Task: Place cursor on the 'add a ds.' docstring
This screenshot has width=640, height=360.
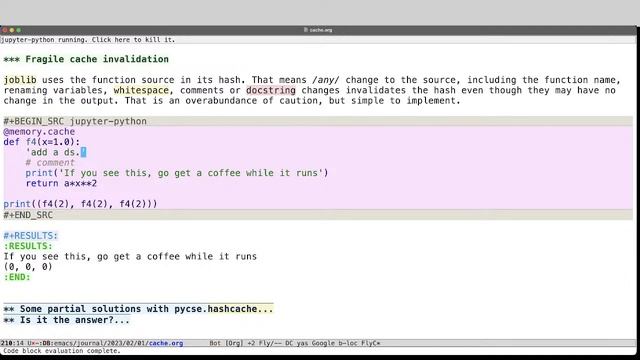Action: pos(56,152)
